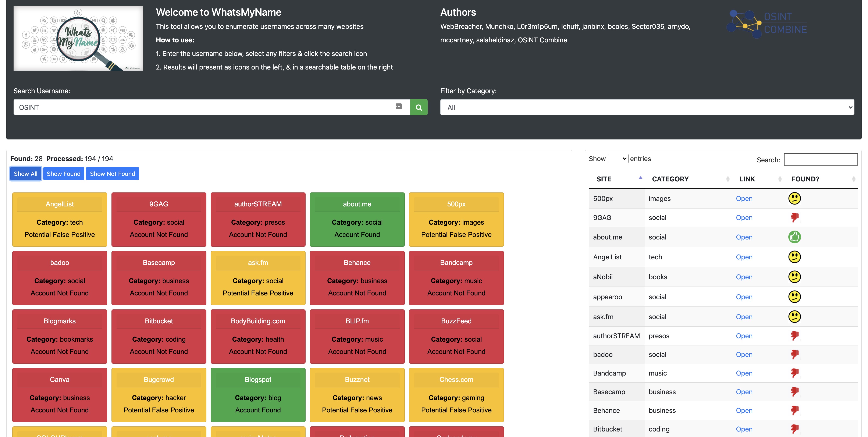Click the Show All button
The width and height of the screenshot is (868, 437).
26,174
